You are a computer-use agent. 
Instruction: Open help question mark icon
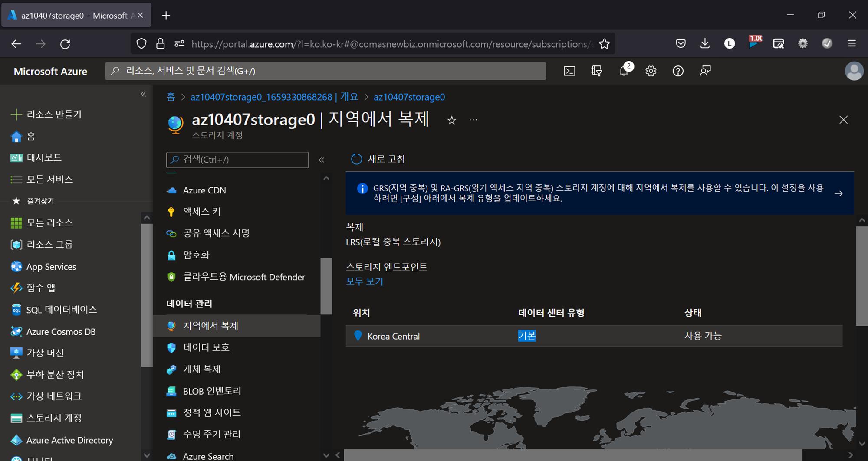[678, 71]
